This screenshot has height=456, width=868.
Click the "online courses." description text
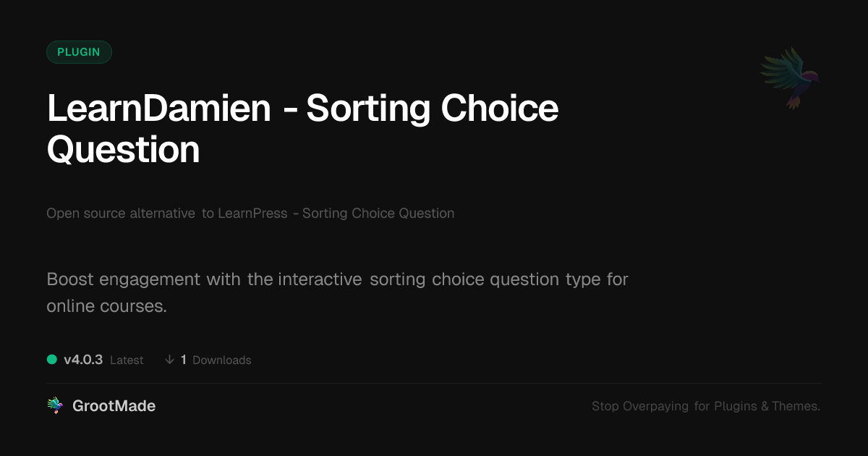pyautogui.click(x=107, y=306)
